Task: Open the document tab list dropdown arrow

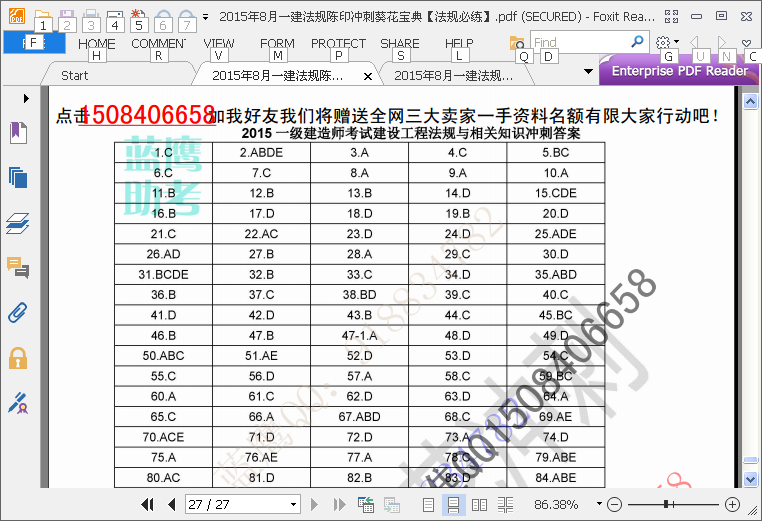Action: [589, 71]
